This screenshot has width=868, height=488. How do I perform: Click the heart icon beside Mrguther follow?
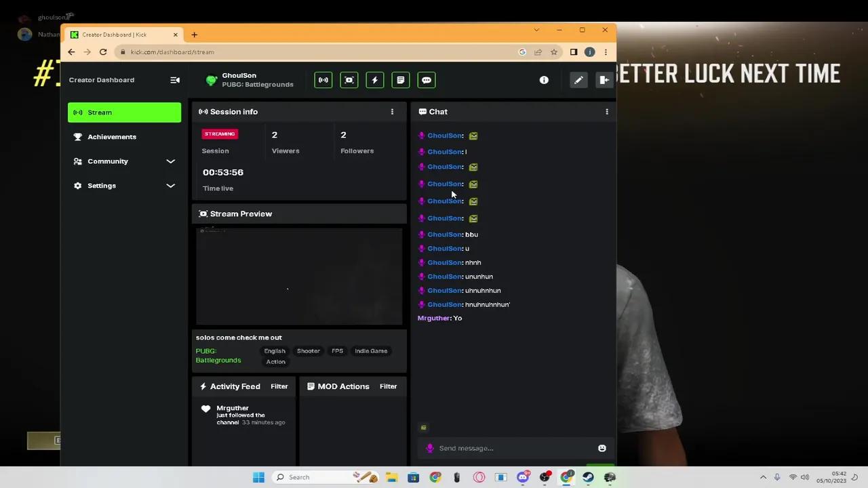click(x=205, y=409)
